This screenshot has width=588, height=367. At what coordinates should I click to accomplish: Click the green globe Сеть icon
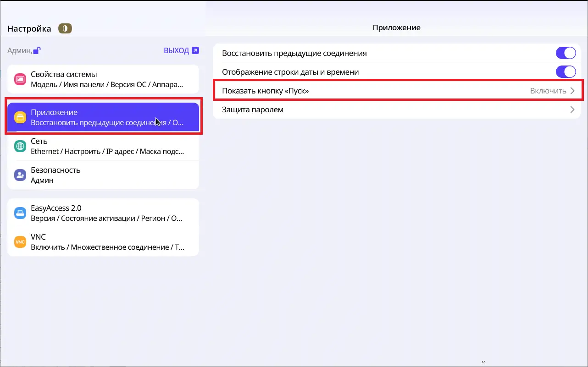point(20,146)
